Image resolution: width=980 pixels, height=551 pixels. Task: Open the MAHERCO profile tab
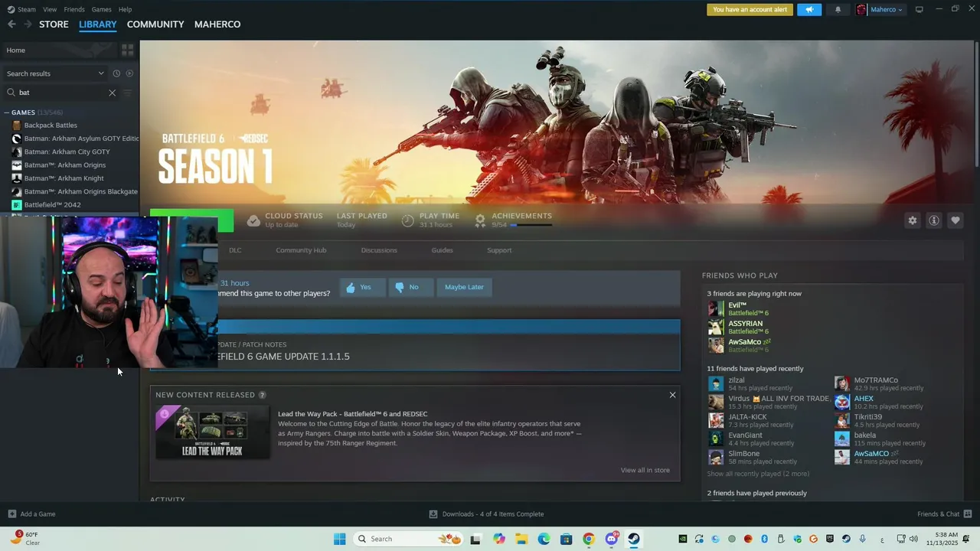(217, 24)
